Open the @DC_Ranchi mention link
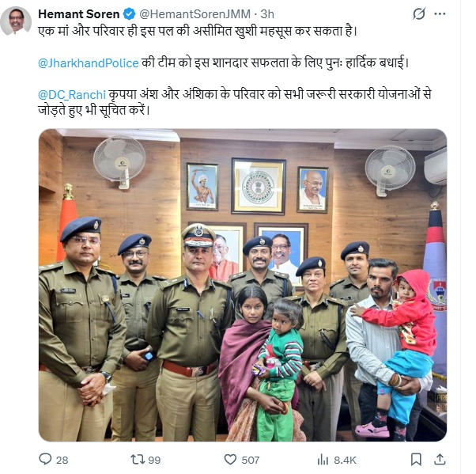476x474 pixels. click(72, 95)
